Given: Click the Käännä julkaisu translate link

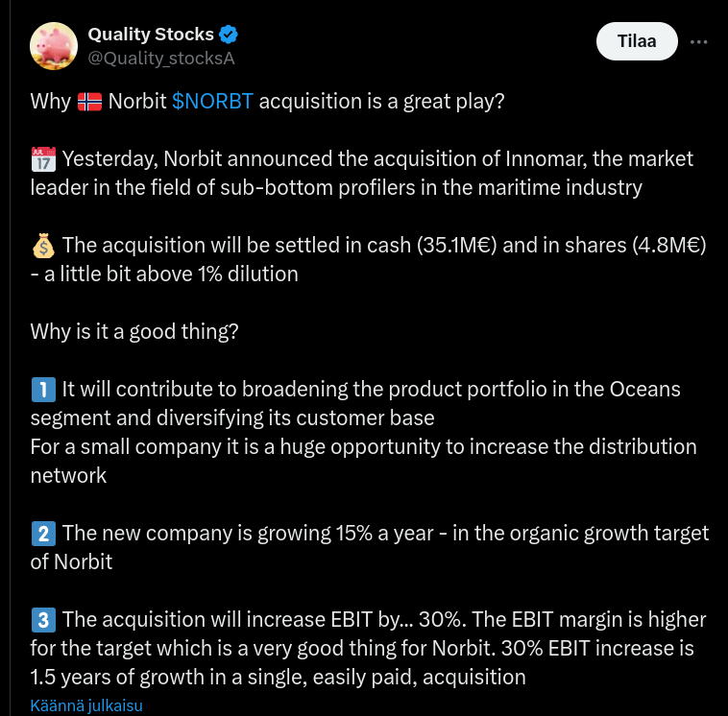Looking at the screenshot, I should (86, 706).
